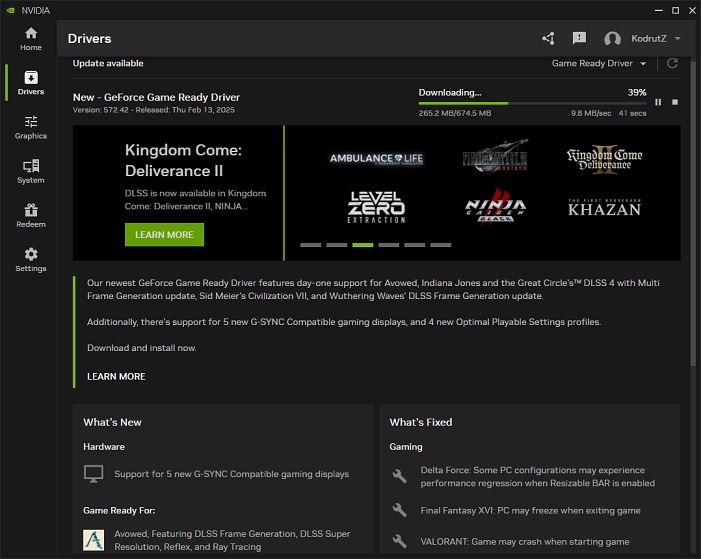Open the System section
The image size is (701, 559).
point(30,171)
